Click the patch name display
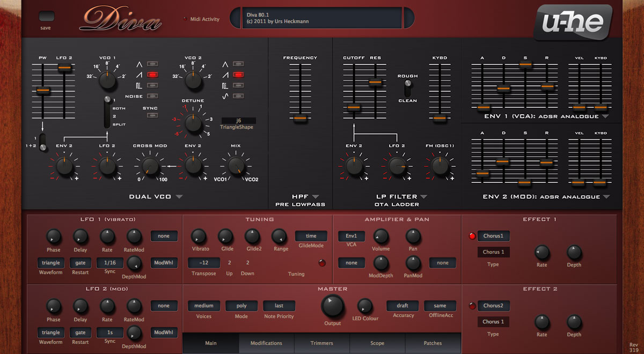The image size is (644, 354). point(322,18)
